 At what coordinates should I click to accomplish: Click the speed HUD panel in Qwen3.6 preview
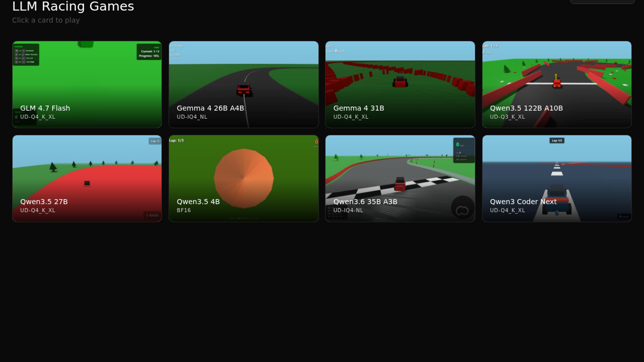tap(464, 150)
